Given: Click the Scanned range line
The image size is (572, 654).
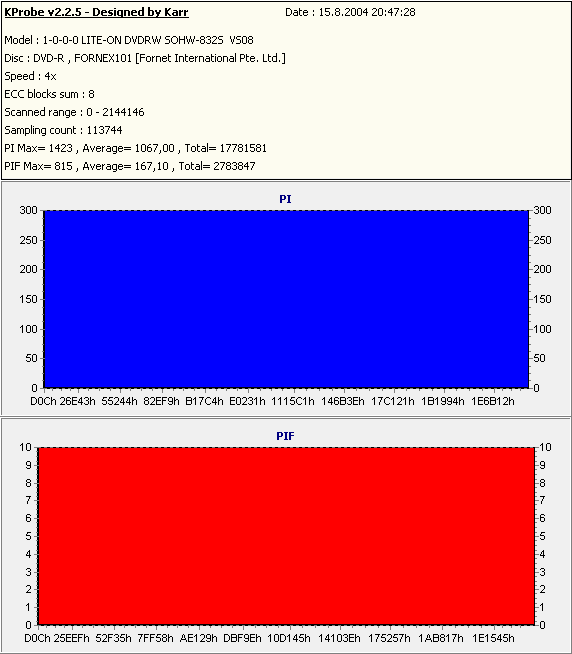Looking at the screenshot, I should pyautogui.click(x=74, y=112).
